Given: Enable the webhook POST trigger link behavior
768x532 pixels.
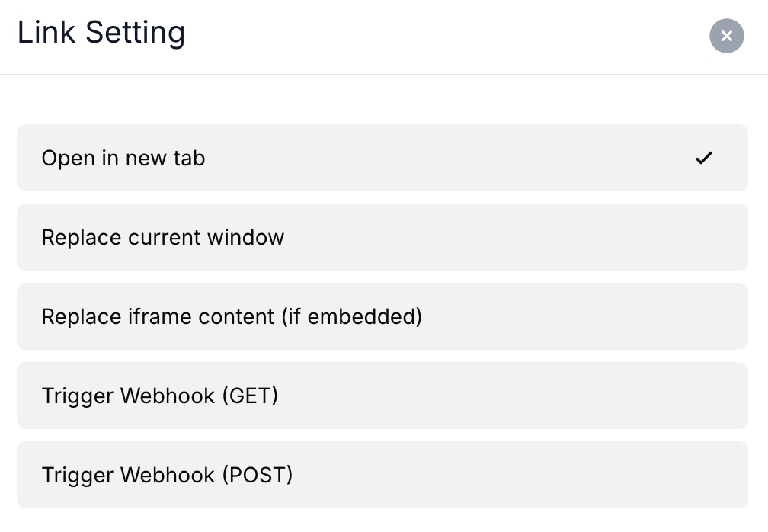Looking at the screenshot, I should (x=382, y=475).
